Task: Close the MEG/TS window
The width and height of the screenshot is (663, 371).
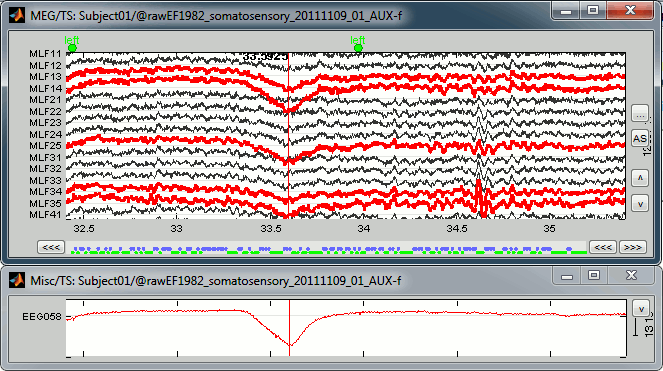Action: coord(630,11)
